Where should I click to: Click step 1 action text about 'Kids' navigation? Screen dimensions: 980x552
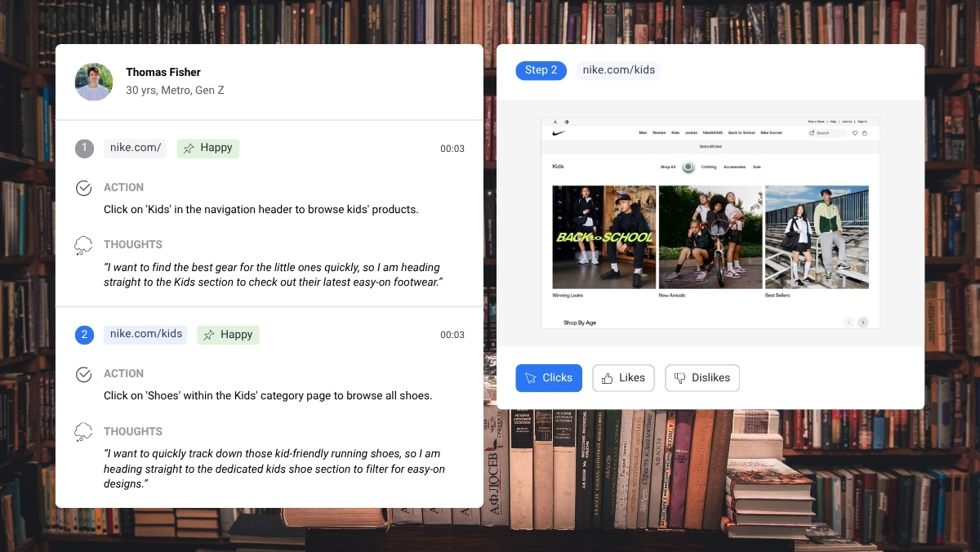click(261, 209)
